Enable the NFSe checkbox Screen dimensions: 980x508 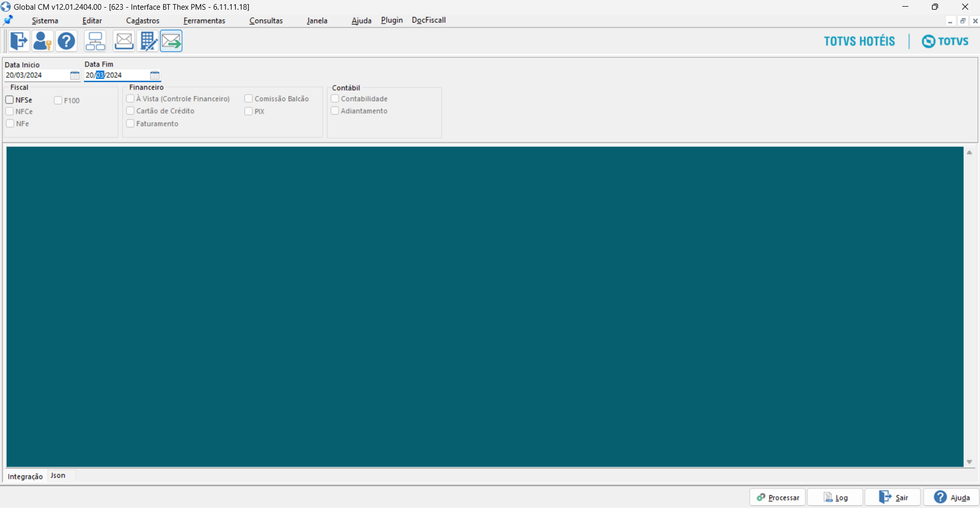click(10, 100)
